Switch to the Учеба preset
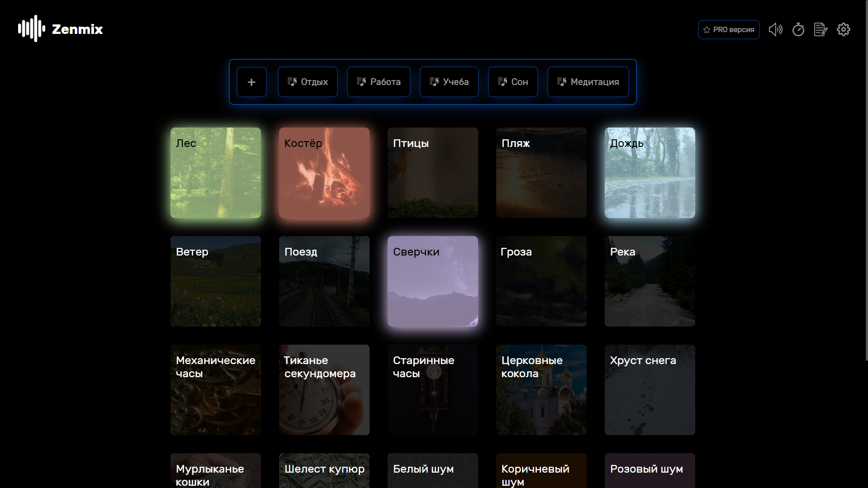Screen dimensions: 868x488 [449, 82]
